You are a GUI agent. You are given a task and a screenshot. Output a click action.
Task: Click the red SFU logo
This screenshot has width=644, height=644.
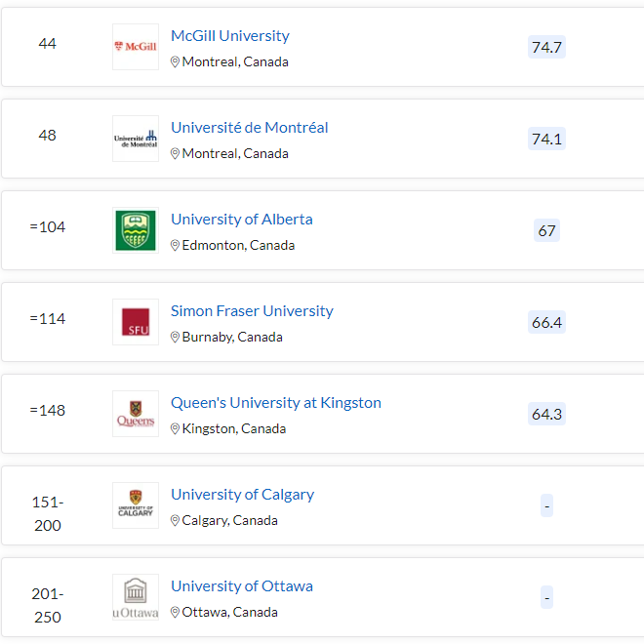136,322
